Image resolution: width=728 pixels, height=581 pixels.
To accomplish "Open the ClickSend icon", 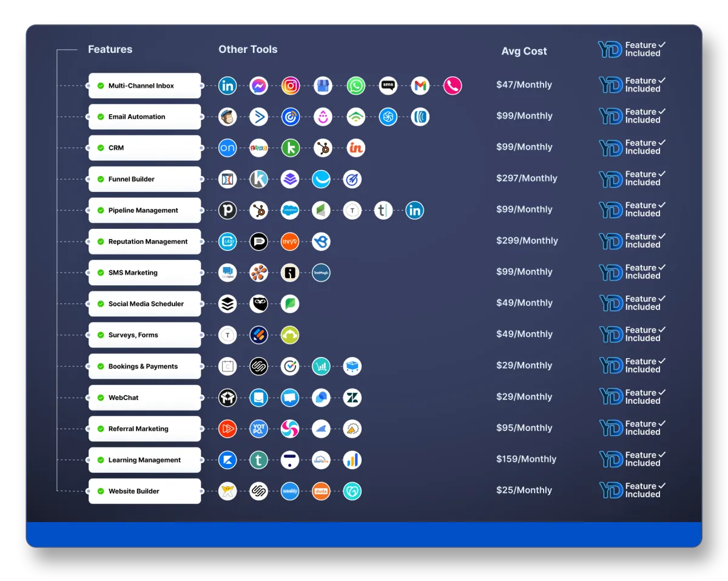I will (x=227, y=273).
